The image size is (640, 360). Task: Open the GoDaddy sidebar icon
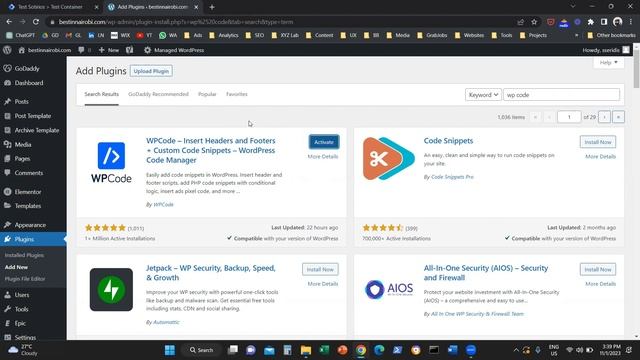click(7, 69)
